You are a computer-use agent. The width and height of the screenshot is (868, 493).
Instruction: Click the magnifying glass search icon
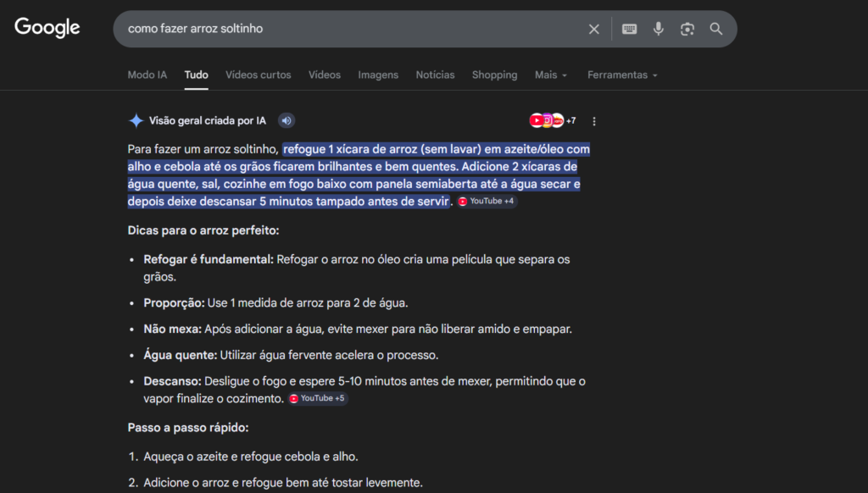[x=716, y=29]
